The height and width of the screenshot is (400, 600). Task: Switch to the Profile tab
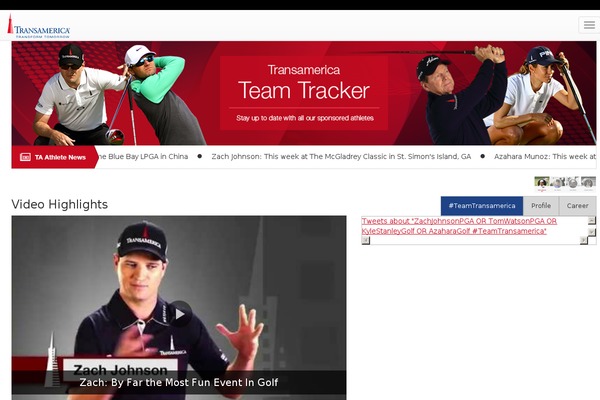541,206
